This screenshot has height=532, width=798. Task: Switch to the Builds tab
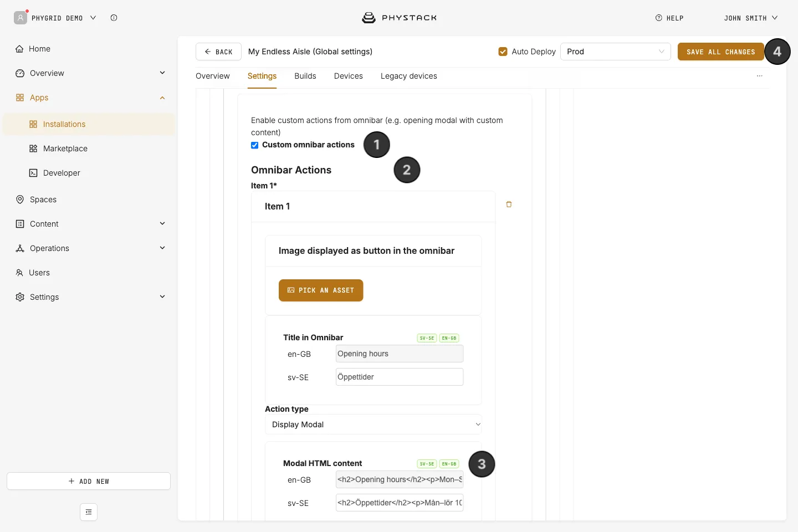(305, 76)
